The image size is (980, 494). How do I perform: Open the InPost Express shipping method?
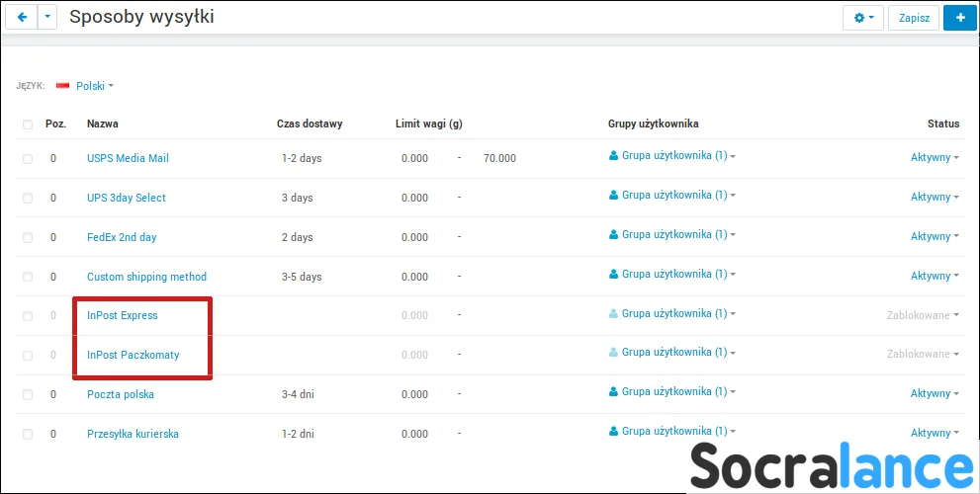[122, 316]
